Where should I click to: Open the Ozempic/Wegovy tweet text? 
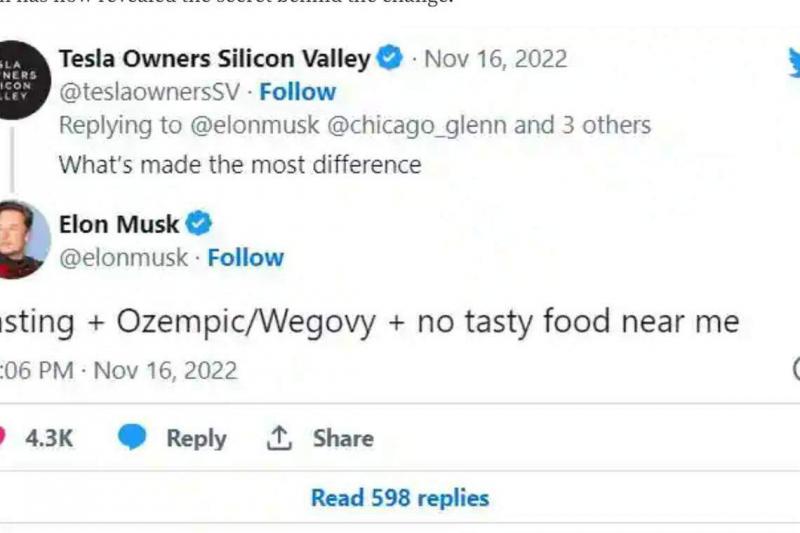click(370, 322)
